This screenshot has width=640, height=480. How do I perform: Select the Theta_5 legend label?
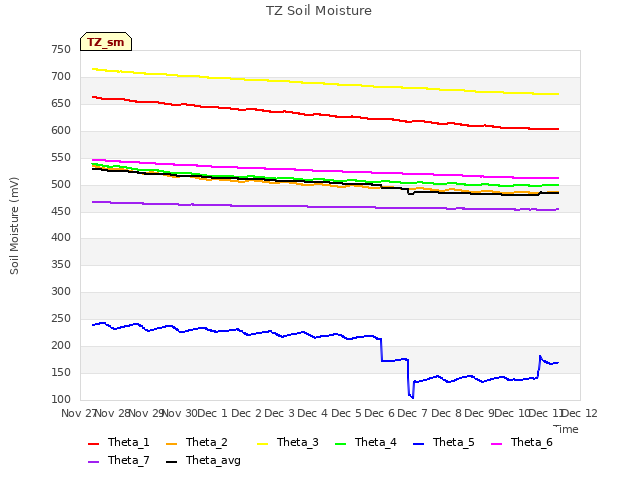coord(453,442)
